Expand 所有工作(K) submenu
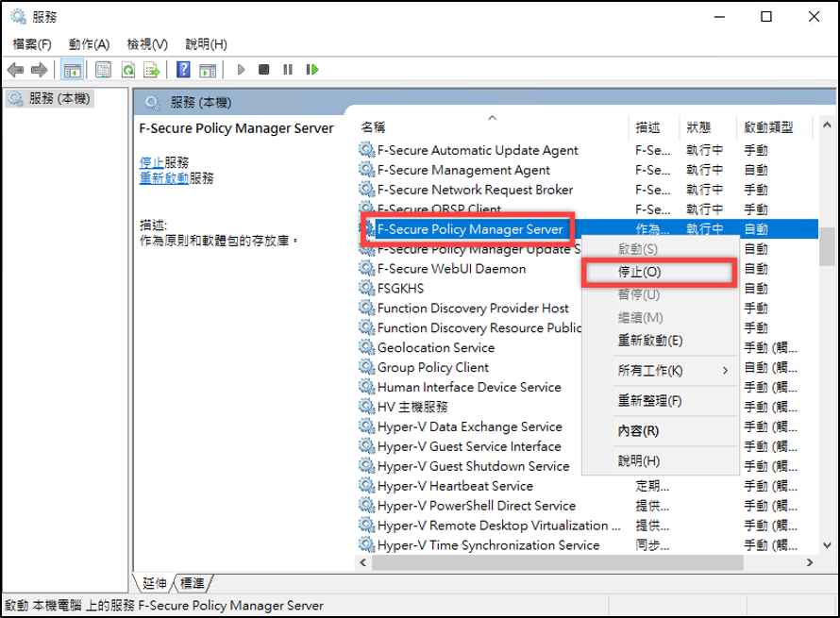Viewport: 840px width, 618px height. click(x=660, y=371)
